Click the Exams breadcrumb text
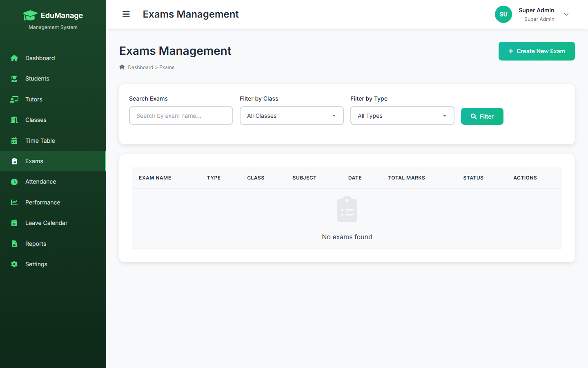 167,67
